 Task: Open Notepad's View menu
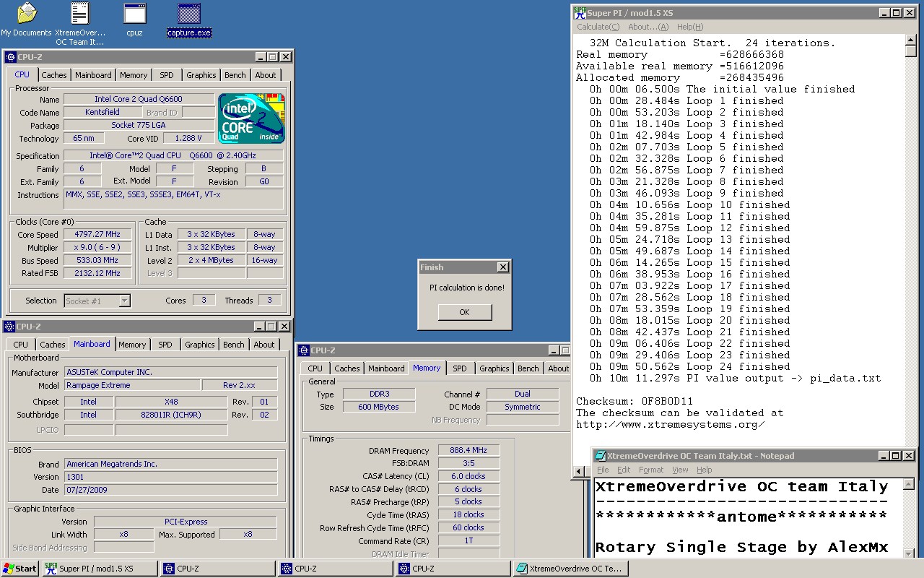pos(680,470)
